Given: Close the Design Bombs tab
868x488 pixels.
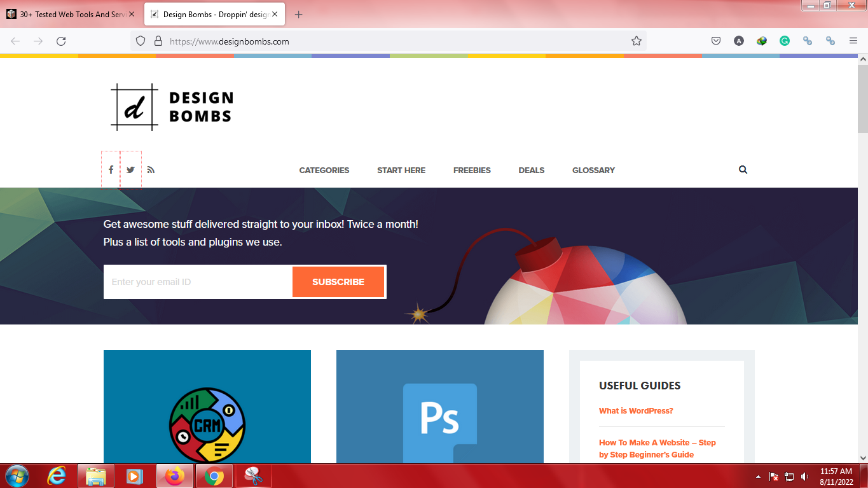Looking at the screenshot, I should point(275,14).
